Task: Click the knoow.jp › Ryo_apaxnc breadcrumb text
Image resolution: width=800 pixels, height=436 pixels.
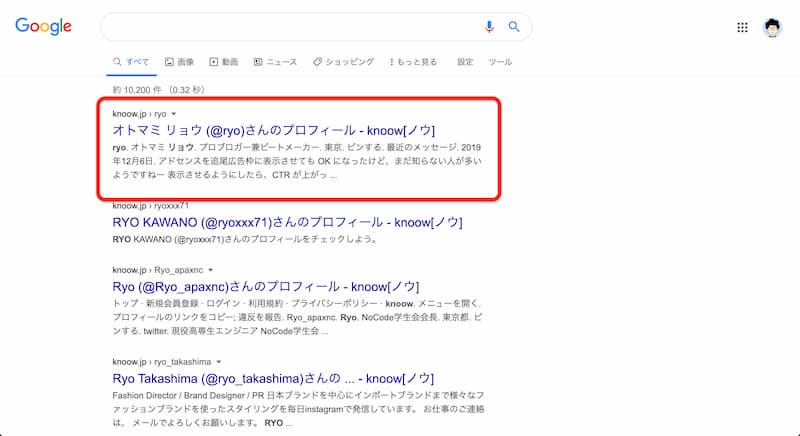Action: pos(158,270)
